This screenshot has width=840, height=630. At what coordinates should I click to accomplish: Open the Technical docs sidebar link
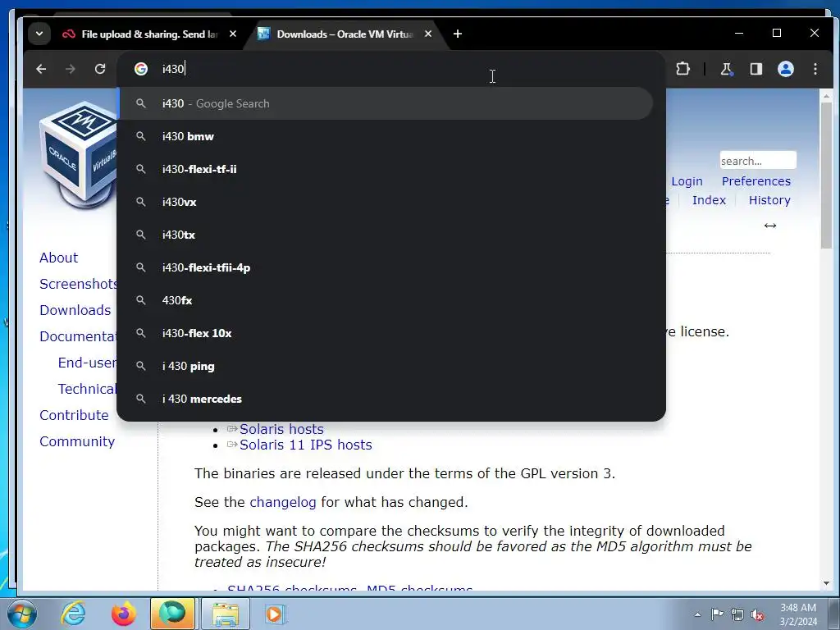[x=87, y=389]
